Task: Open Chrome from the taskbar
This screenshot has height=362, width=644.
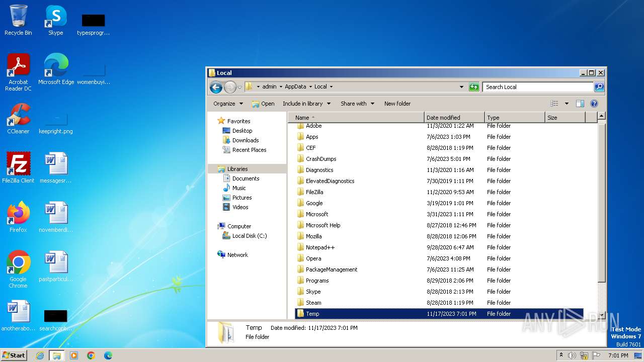Action: pyautogui.click(x=91, y=355)
